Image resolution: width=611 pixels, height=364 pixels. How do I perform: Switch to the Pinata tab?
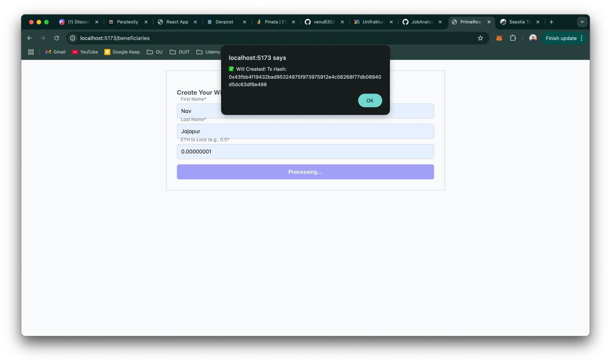click(x=271, y=22)
